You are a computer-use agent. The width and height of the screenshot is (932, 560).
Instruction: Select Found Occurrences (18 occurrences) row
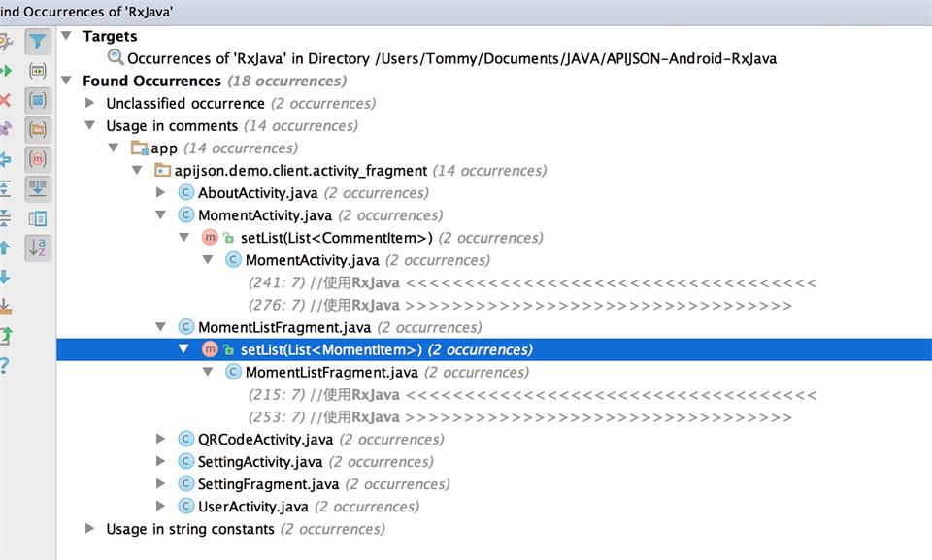[215, 81]
